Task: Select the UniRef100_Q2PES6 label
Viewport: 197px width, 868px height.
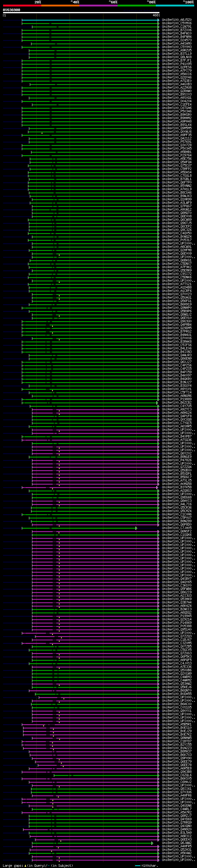Action: pyautogui.click(x=176, y=67)
